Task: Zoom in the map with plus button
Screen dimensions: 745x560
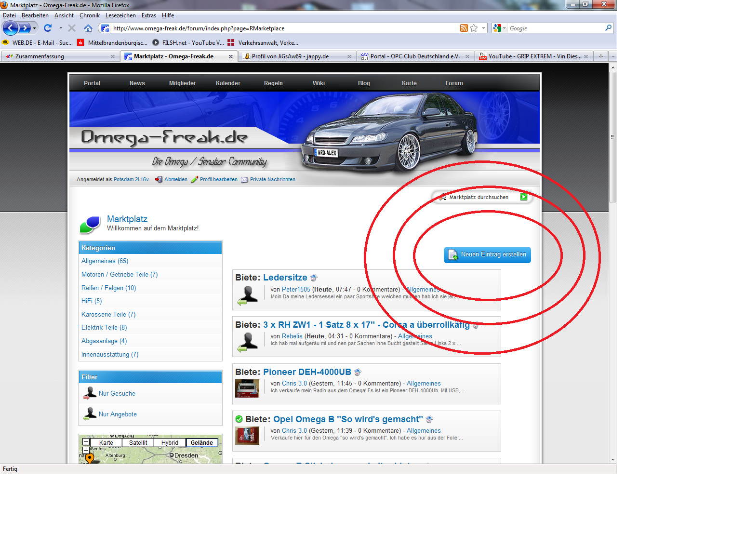Action: [x=86, y=441]
